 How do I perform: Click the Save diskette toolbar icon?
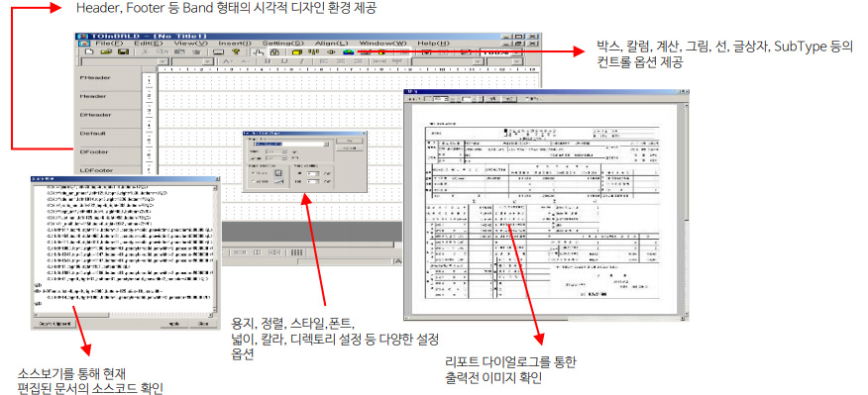[x=123, y=52]
